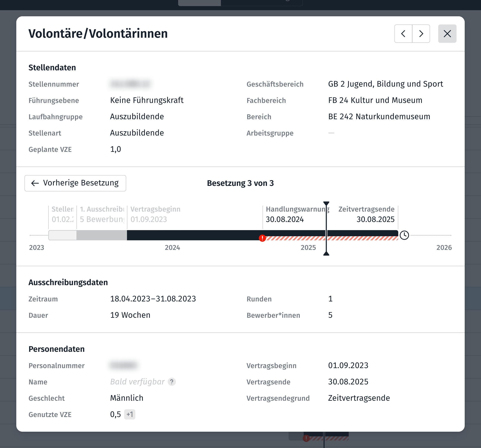The width and height of the screenshot is (481, 448).
Task: Click the medium gray Ausschreibung timeline segment
Action: [x=102, y=235]
